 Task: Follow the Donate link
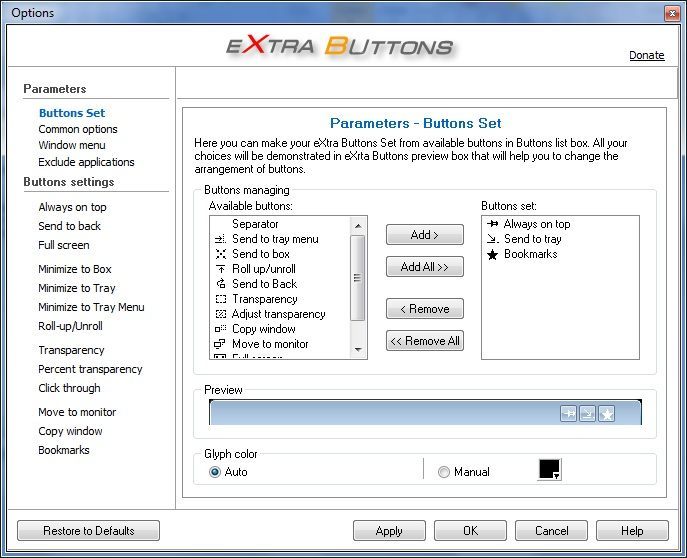point(647,56)
